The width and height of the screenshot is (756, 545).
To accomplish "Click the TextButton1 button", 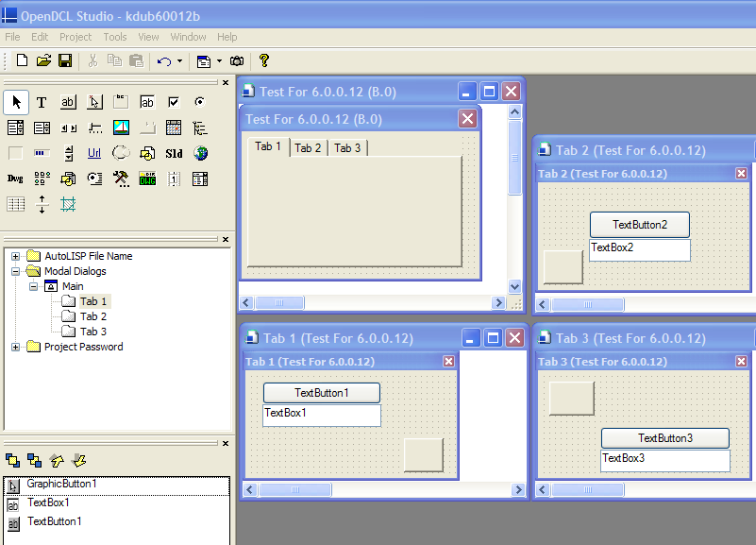I will pyautogui.click(x=322, y=393).
